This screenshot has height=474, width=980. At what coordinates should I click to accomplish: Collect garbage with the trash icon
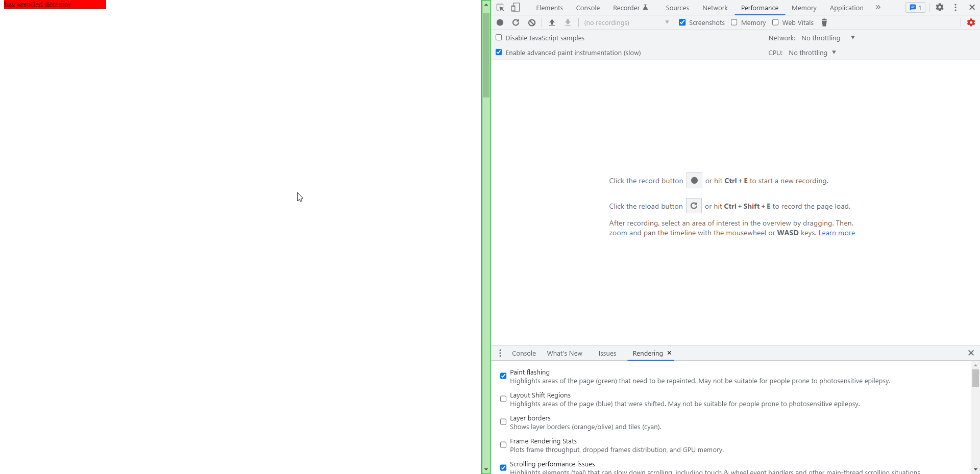(x=824, y=22)
